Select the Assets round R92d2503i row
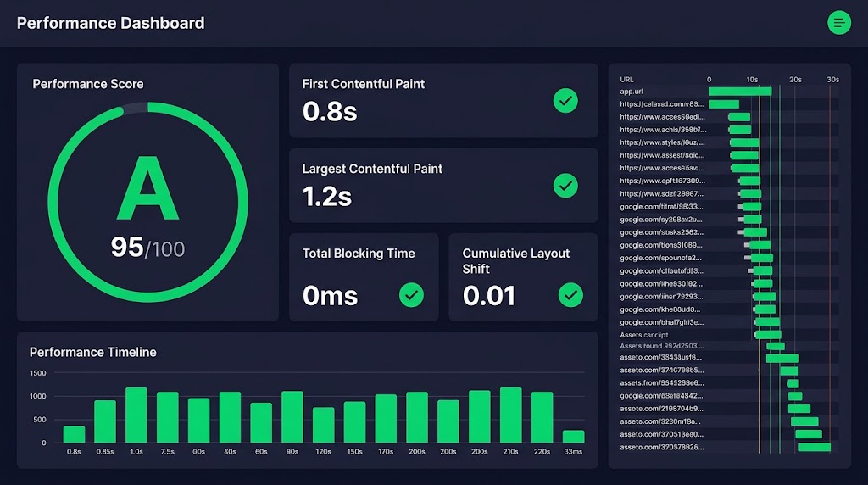 [x=729, y=346]
